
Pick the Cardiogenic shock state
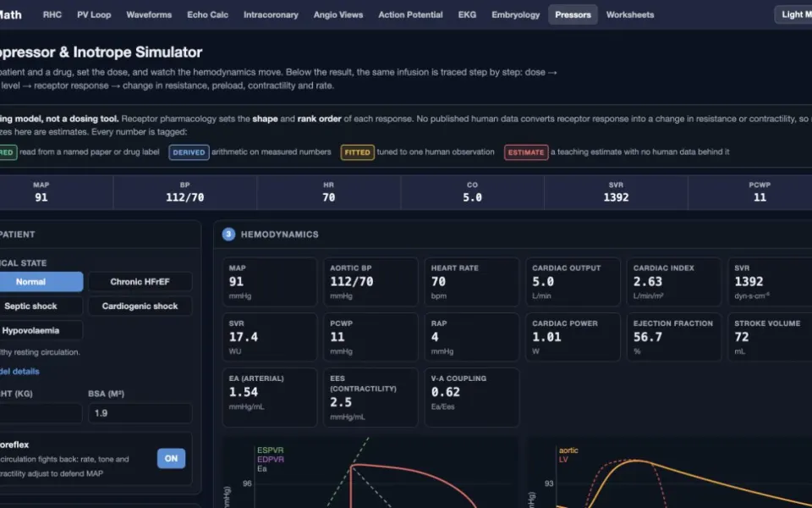point(140,306)
